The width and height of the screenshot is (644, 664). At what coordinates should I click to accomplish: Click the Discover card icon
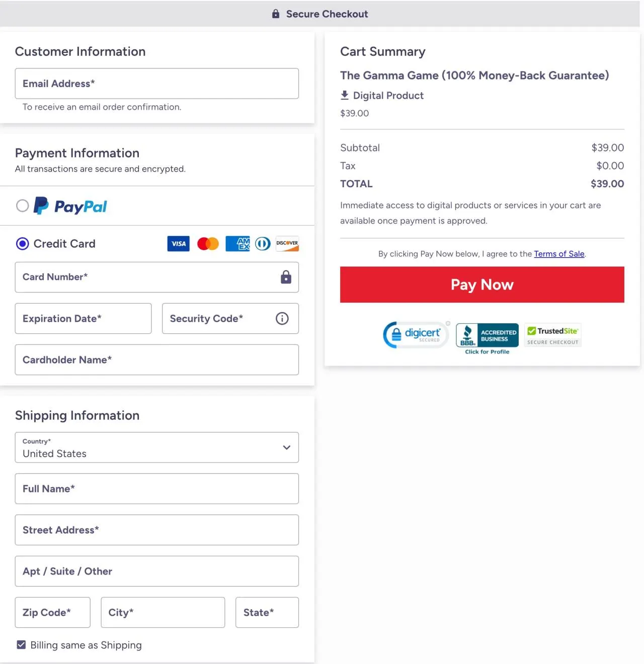click(x=287, y=244)
